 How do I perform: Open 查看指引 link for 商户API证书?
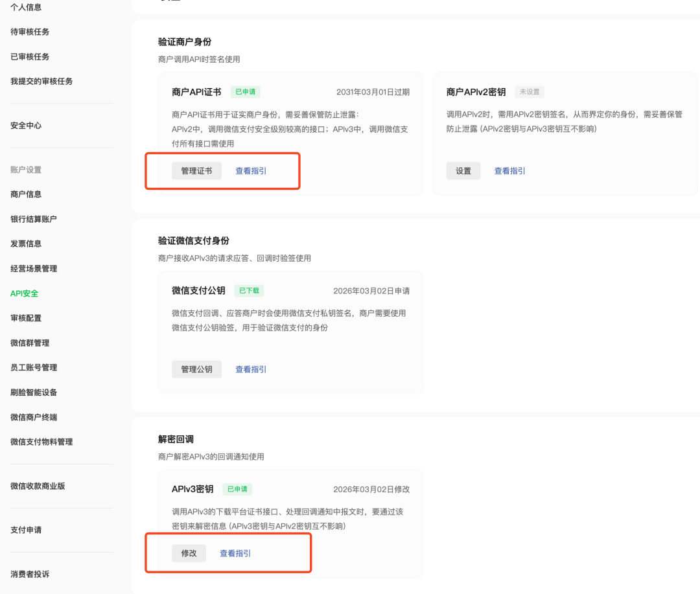[x=251, y=171]
